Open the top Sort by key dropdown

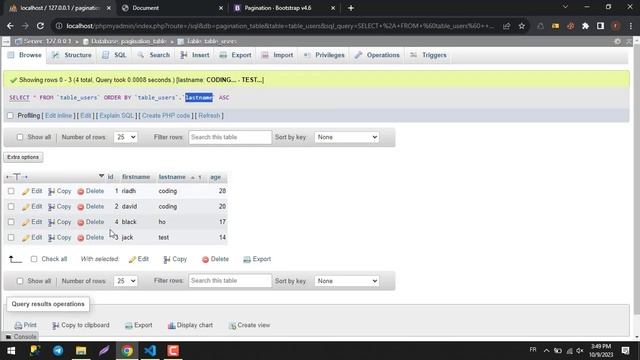tap(347, 137)
